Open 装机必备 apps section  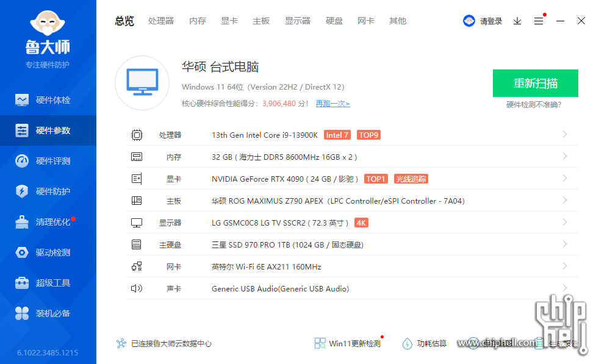tap(48, 313)
